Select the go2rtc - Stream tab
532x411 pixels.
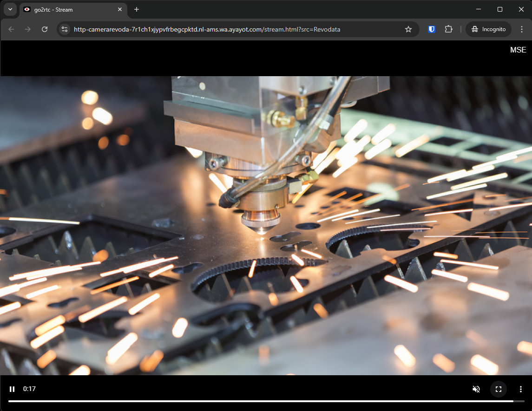click(x=70, y=9)
